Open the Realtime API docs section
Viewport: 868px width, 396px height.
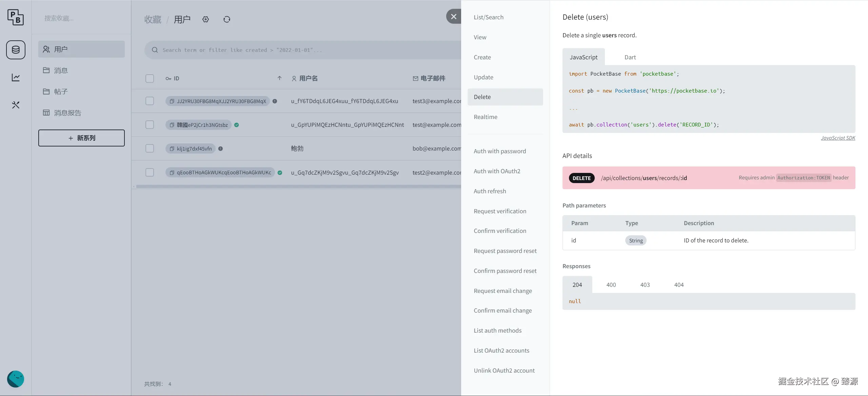click(x=486, y=117)
